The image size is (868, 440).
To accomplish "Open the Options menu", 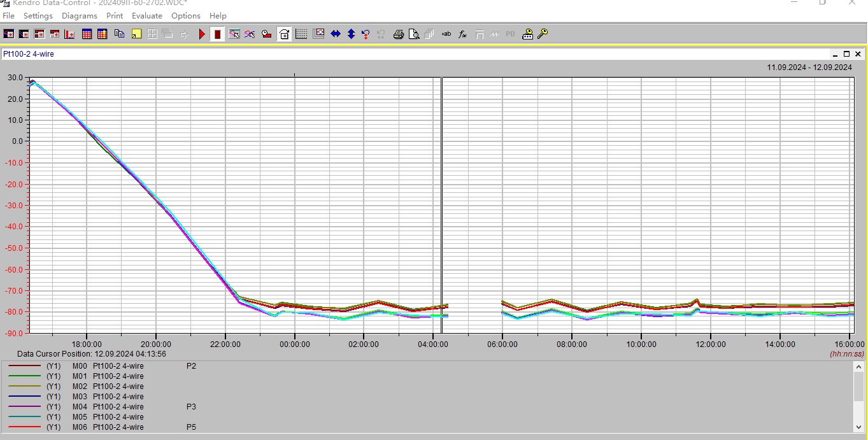I will coord(186,15).
